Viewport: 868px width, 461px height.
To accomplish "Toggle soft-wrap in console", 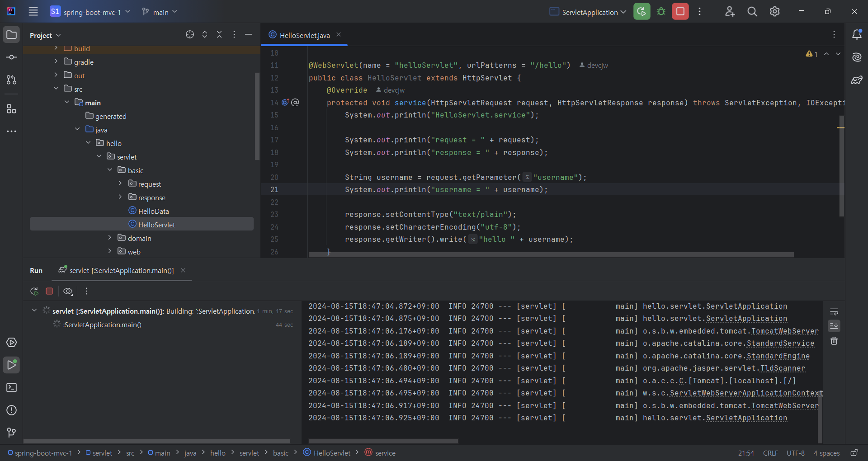I will click(x=834, y=312).
